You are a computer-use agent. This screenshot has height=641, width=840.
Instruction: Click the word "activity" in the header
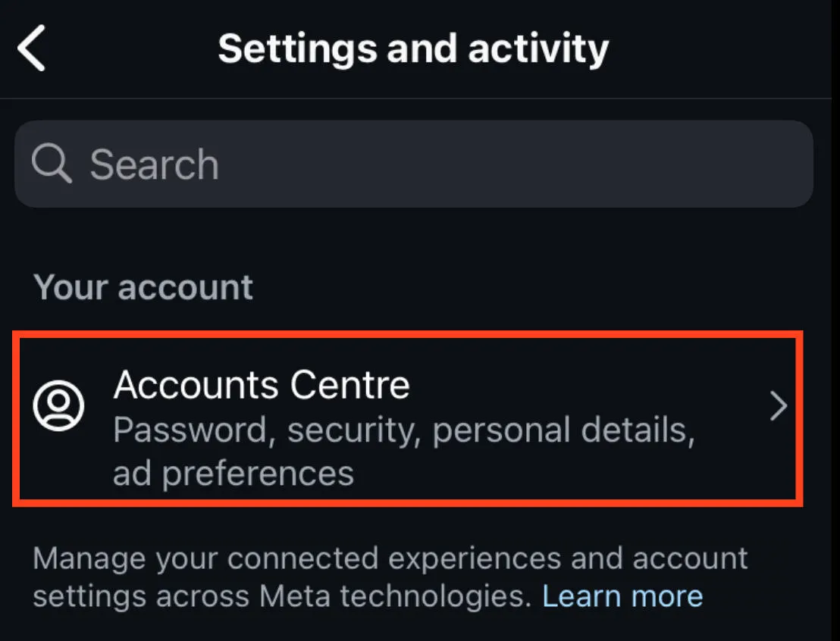(x=538, y=48)
